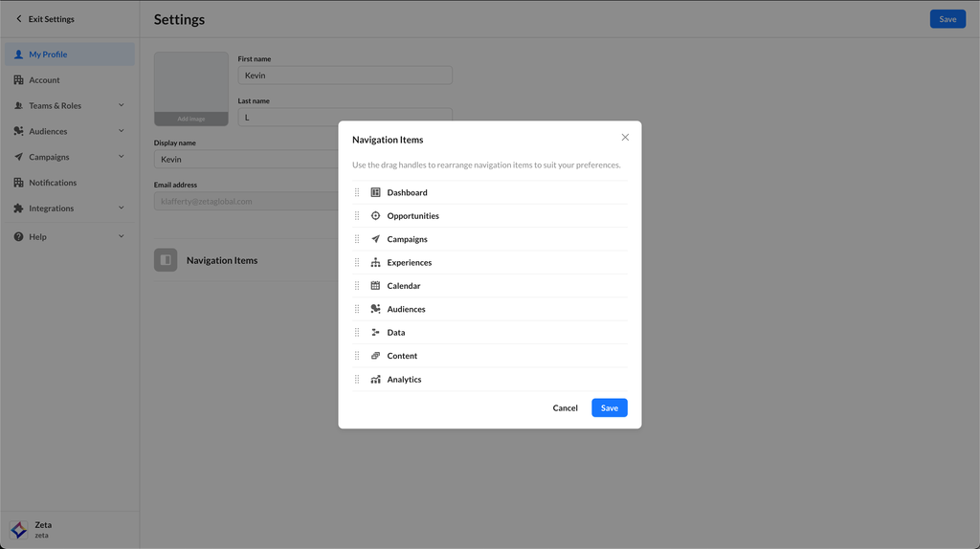
Task: Click the First name input field
Action: click(x=345, y=76)
